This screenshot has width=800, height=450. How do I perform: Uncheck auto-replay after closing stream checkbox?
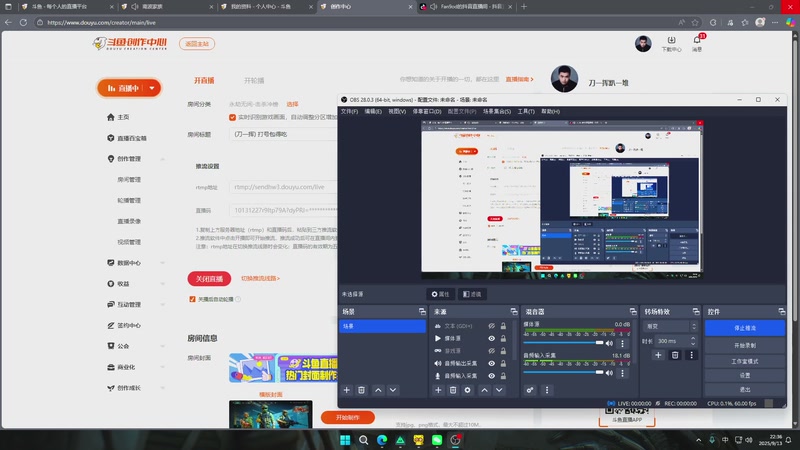(x=192, y=299)
